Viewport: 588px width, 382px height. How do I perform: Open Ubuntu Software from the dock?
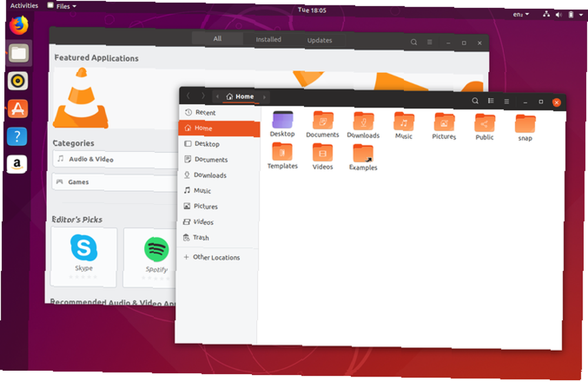click(x=18, y=109)
